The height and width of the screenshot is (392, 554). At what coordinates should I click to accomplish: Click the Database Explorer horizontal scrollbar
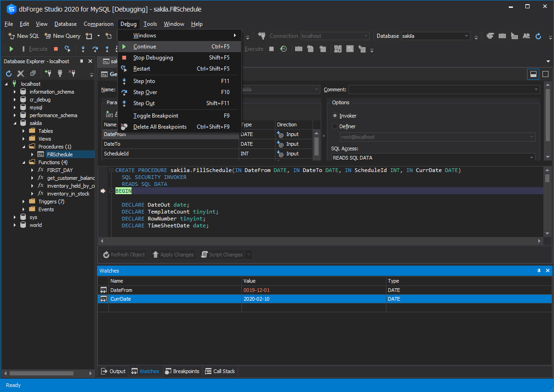pos(42,373)
